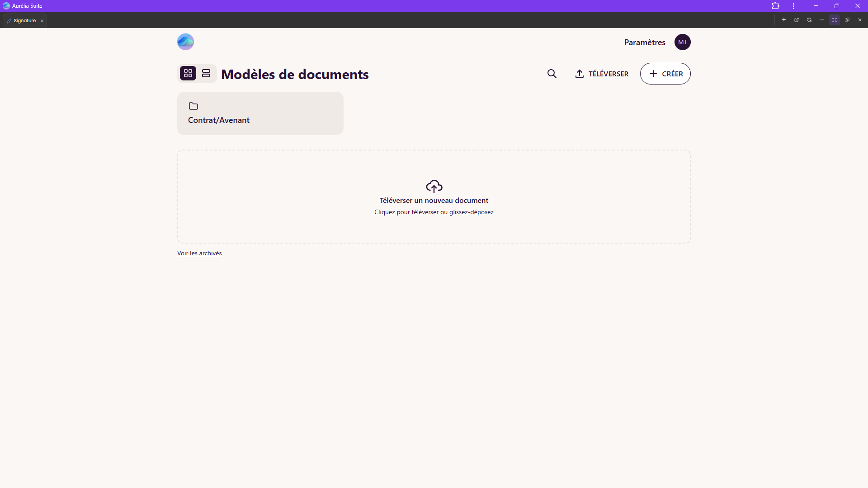Open search with magnifier icon

tap(552, 74)
